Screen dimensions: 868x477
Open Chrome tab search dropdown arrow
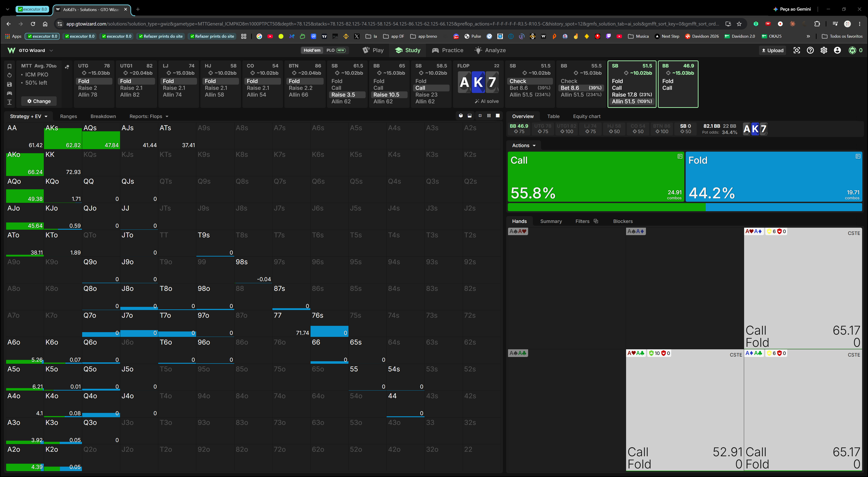7,9
